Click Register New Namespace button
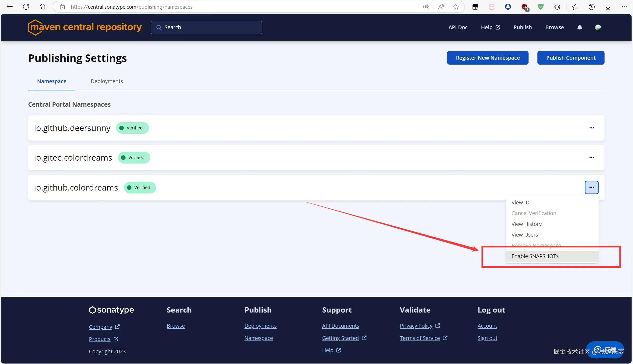This screenshot has width=633, height=364. (487, 58)
